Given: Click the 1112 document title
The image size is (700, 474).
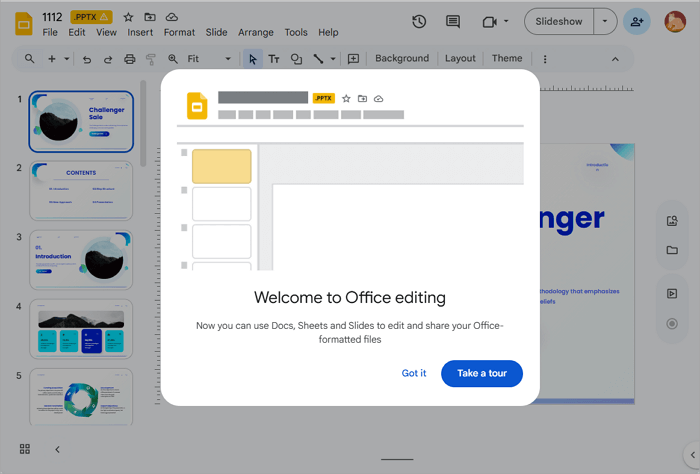Looking at the screenshot, I should 52,17.
